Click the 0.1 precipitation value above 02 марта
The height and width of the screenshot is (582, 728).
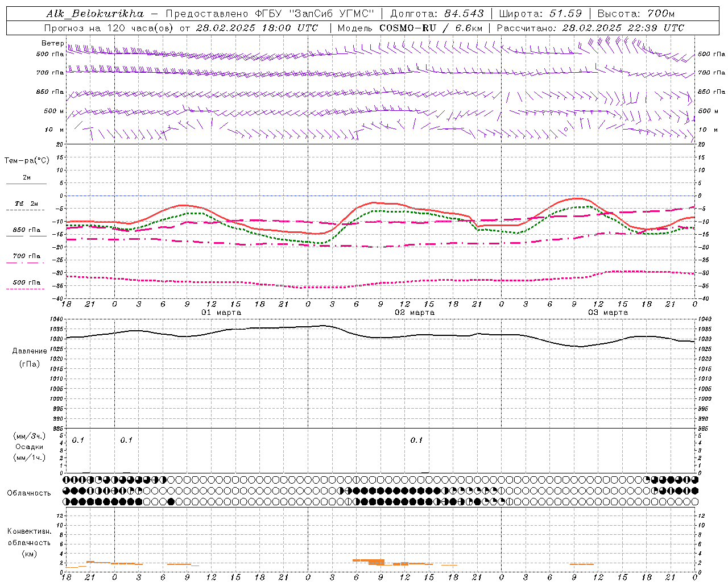[417, 440]
